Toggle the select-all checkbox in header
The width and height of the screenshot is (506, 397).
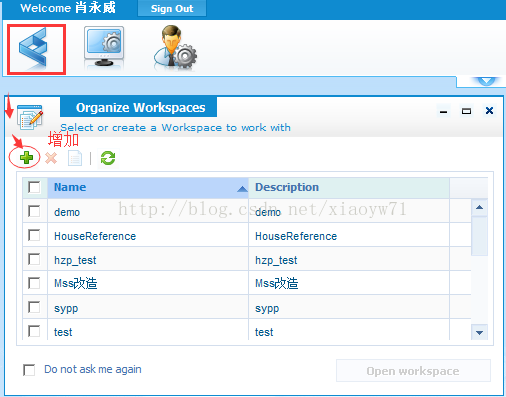(34, 187)
